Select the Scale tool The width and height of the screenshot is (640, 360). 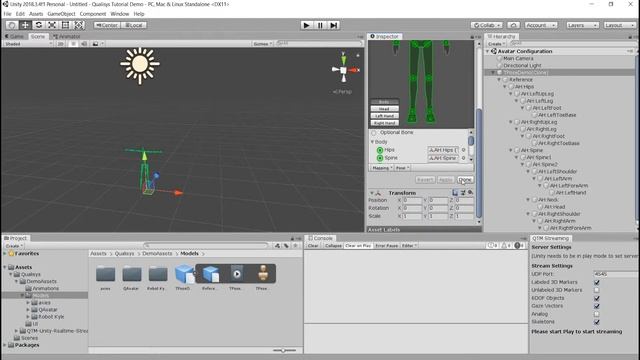(x=52, y=25)
